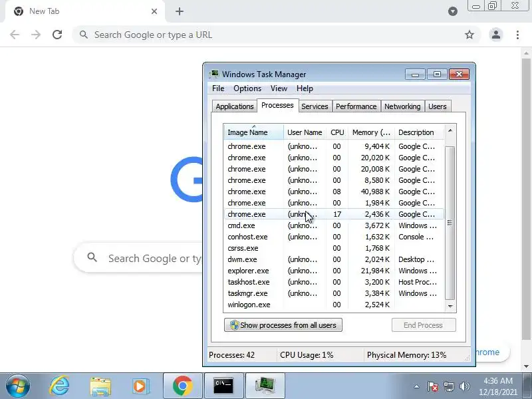Open network tray icon
This screenshot has width=532, height=399.
tap(448, 386)
